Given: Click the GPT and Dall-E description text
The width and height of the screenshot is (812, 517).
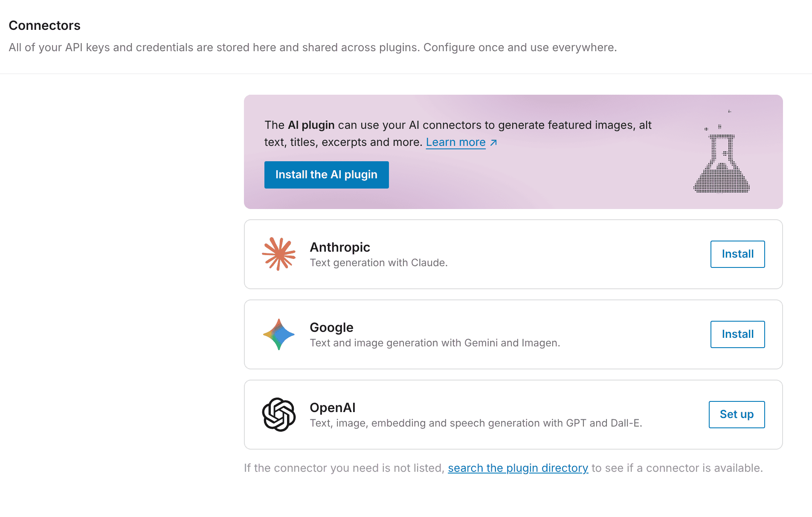Looking at the screenshot, I should [476, 423].
